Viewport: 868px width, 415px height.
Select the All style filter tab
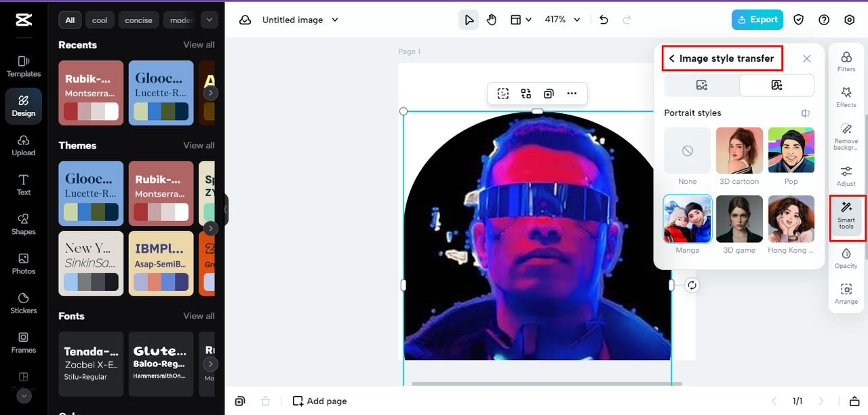click(x=70, y=20)
